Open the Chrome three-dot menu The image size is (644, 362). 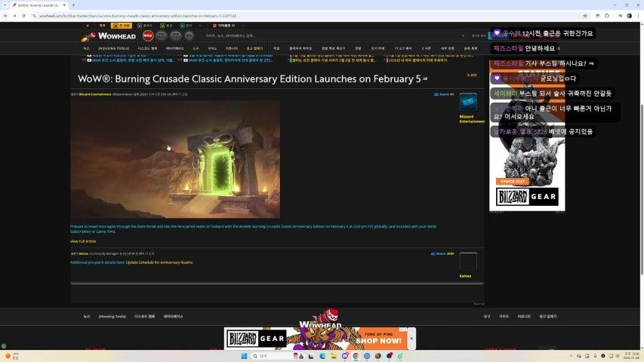click(639, 16)
